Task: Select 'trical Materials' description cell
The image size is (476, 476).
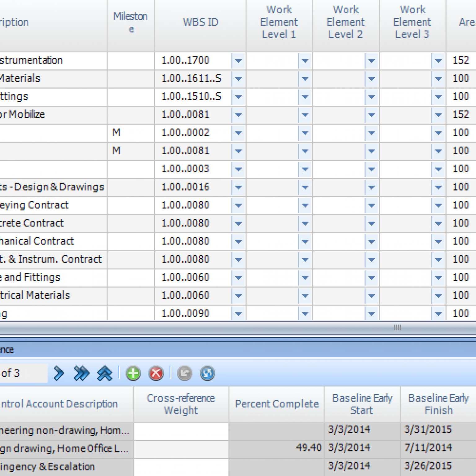Action: (53, 296)
